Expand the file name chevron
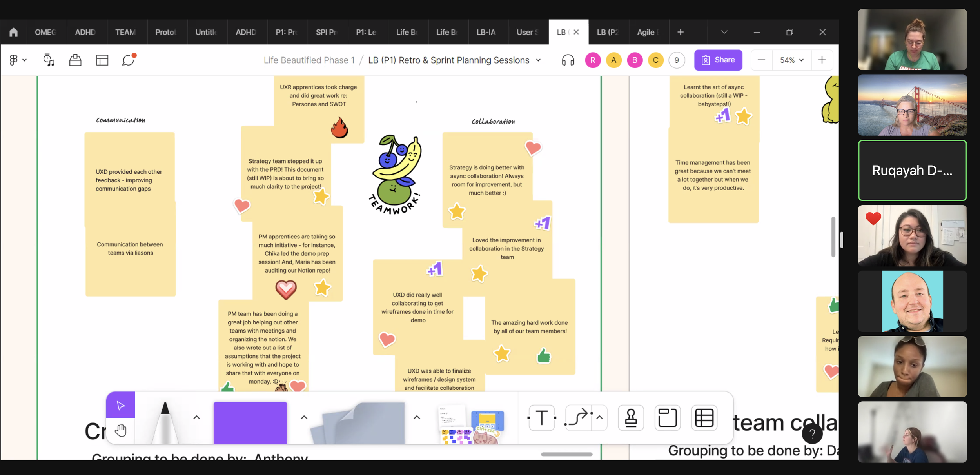This screenshot has width=980, height=475. click(539, 60)
